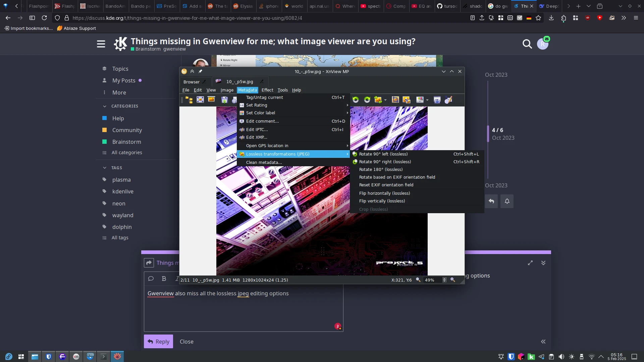Reload the page in browser
This screenshot has width=644, height=362.
click(44, 18)
